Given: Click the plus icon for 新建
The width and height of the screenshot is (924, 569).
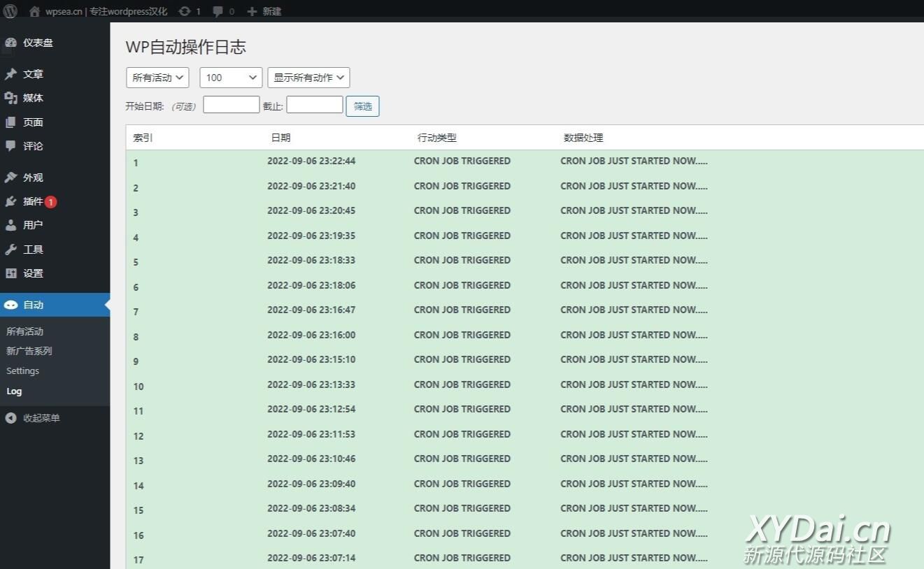Looking at the screenshot, I should pos(253,11).
